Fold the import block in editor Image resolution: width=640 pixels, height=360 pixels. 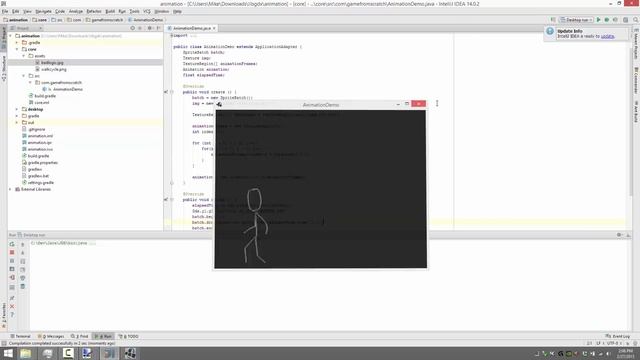[171, 36]
